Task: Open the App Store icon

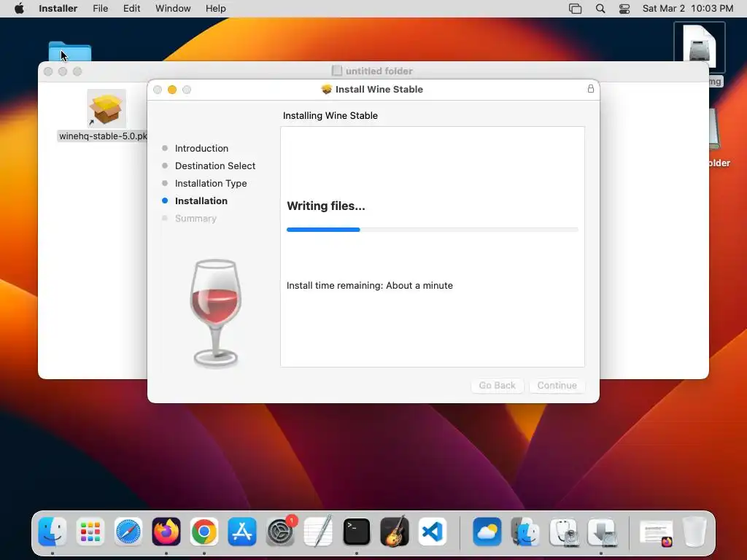Action: click(242, 532)
